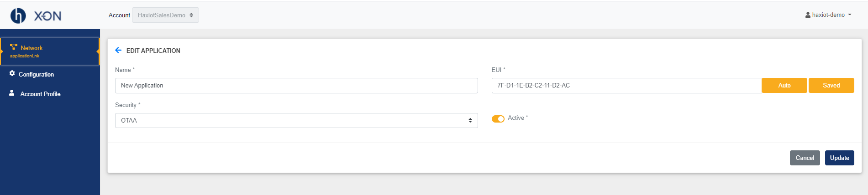Cancel editing the application
868x195 pixels.
coord(805,158)
